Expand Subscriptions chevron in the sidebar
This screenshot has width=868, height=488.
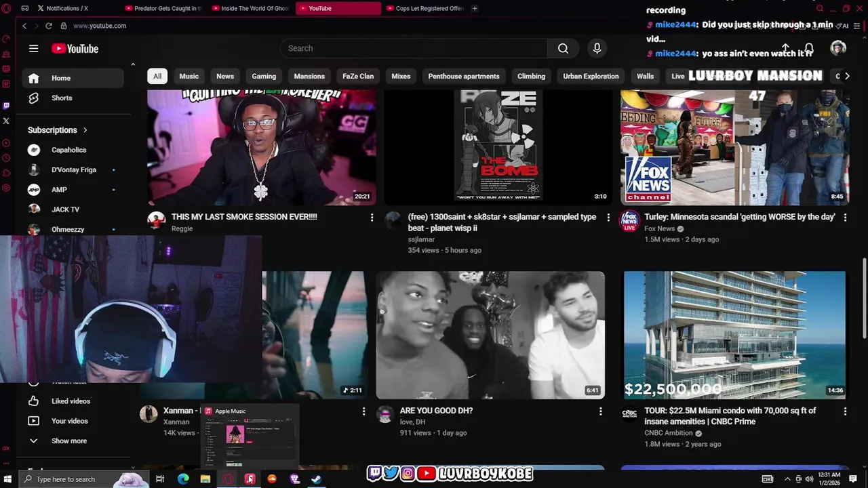click(85, 130)
